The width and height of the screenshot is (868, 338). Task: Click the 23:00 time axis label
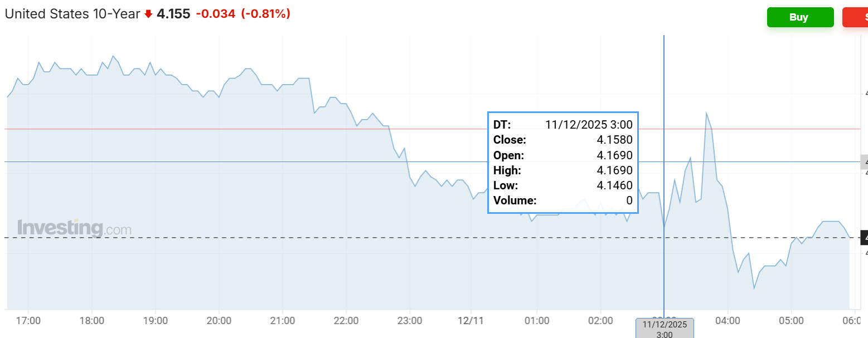410,321
